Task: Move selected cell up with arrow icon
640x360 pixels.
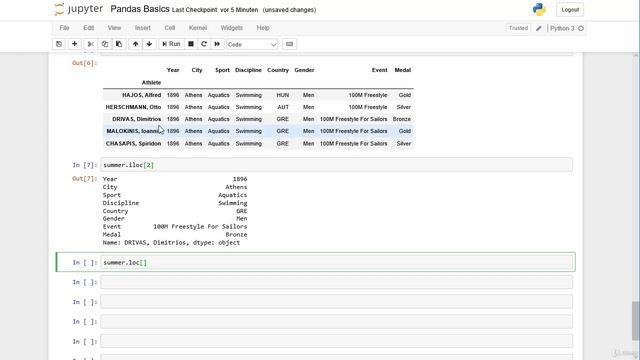Action: coord(136,44)
